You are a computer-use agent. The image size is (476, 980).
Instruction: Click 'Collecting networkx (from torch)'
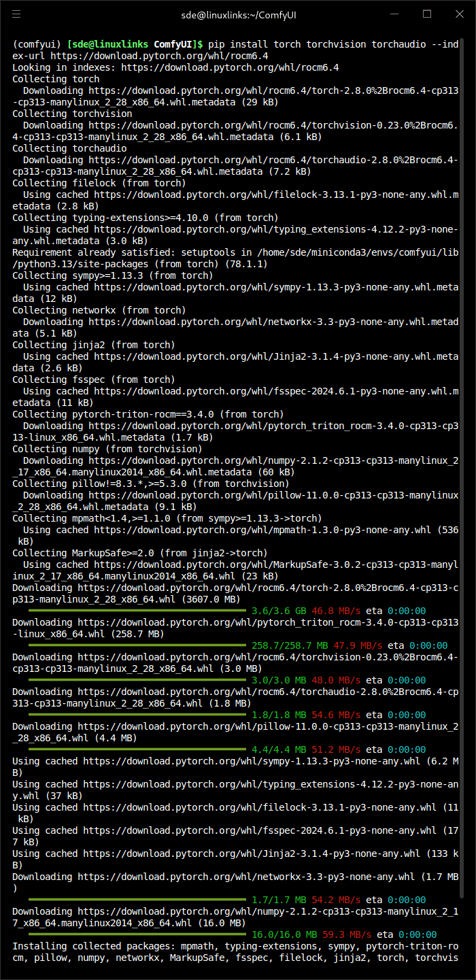[99, 310]
